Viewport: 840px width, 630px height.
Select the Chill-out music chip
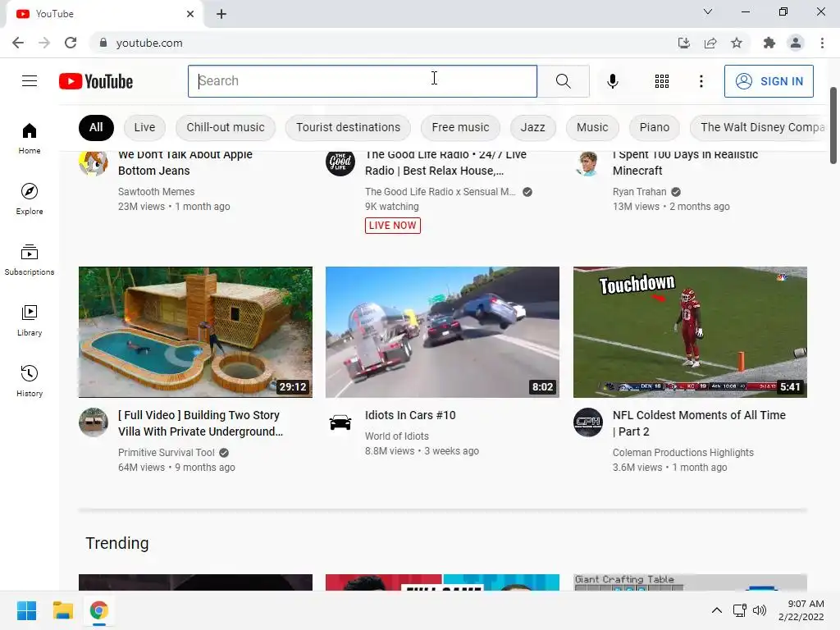[226, 127]
